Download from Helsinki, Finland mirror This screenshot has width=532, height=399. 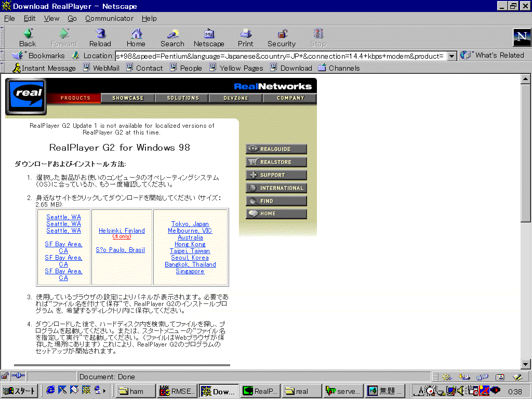(x=122, y=231)
